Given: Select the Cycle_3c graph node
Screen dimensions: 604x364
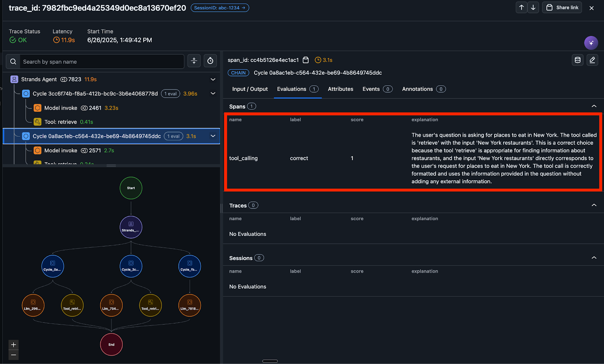Looking at the screenshot, I should [131, 266].
